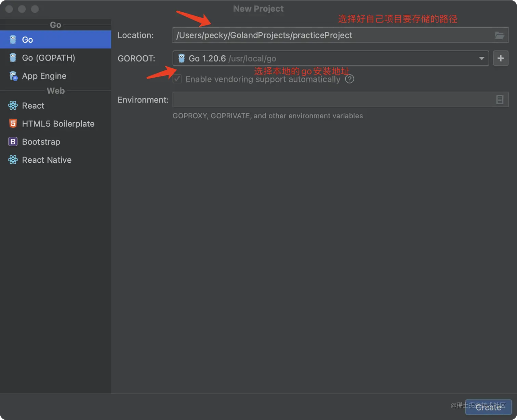Viewport: 517px width, 420px height.
Task: Click the React Native atom icon
Action: [13, 160]
